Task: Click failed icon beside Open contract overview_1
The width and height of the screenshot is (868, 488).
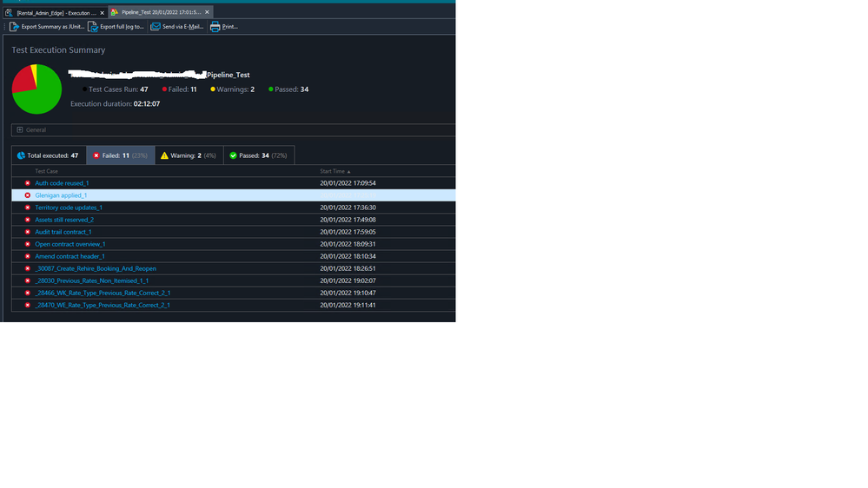Action: pos(27,244)
